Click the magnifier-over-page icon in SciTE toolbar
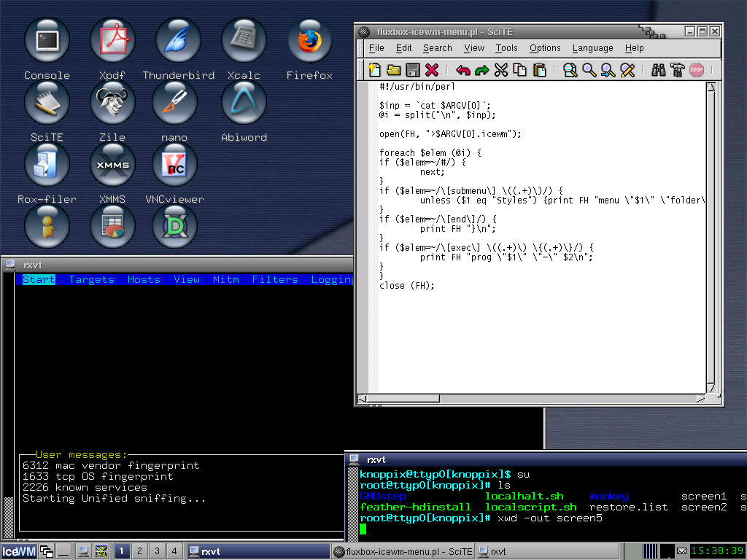 tap(570, 70)
